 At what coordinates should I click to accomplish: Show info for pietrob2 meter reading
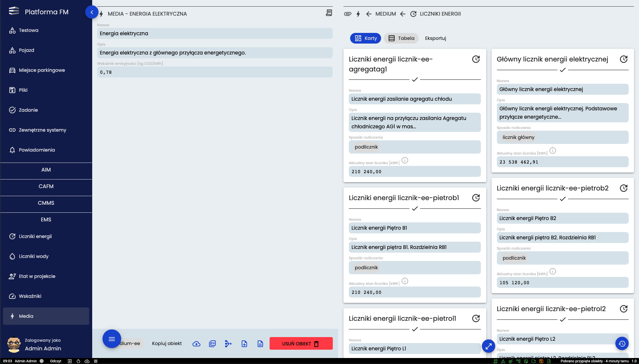[552, 271]
